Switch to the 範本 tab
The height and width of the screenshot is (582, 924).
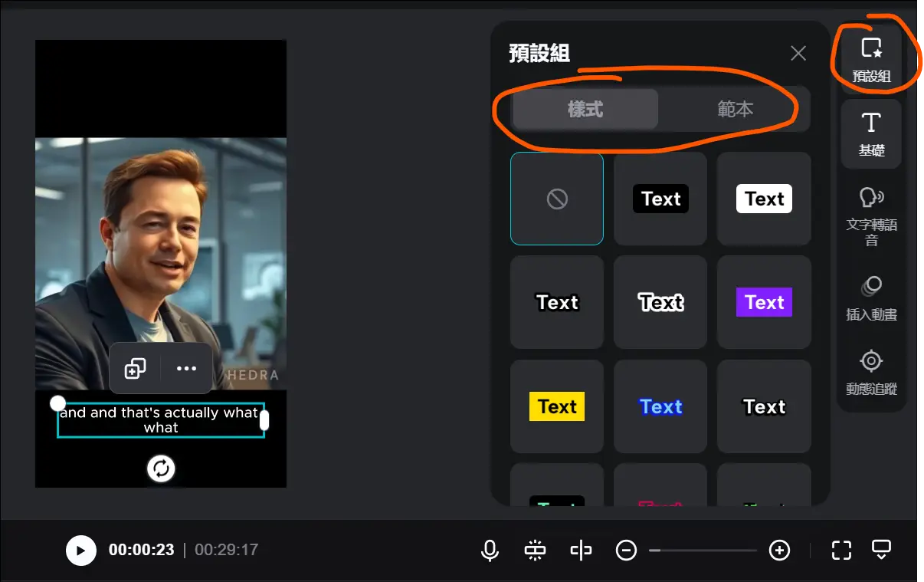coord(735,109)
